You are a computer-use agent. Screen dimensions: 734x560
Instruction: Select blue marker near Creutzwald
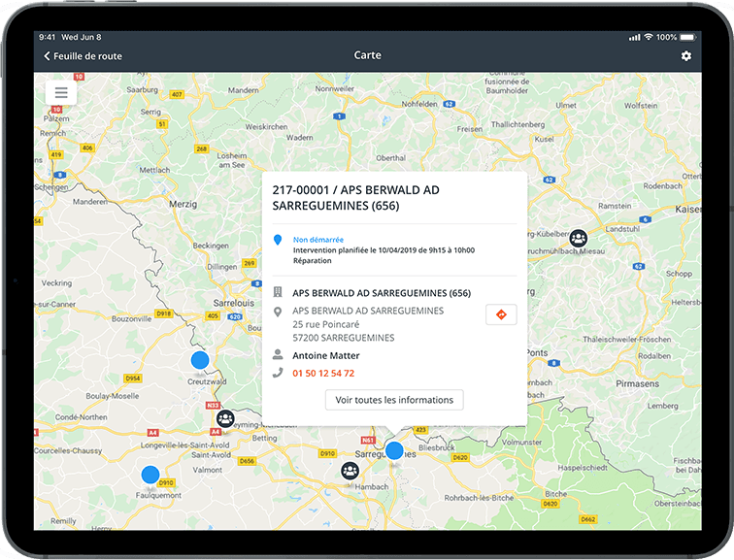200,360
